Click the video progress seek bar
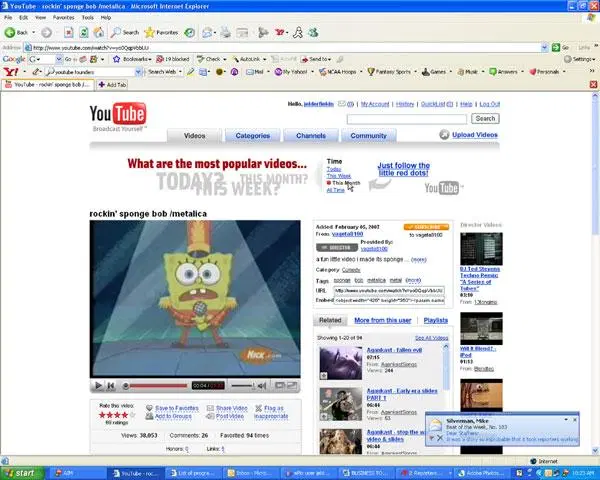This screenshot has width=600, height=480. coord(160,385)
